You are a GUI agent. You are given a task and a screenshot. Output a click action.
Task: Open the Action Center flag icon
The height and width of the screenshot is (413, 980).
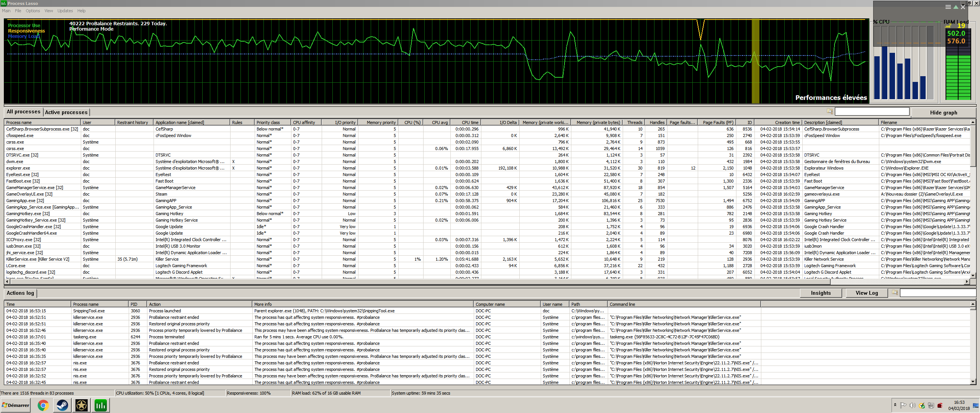[903, 405]
